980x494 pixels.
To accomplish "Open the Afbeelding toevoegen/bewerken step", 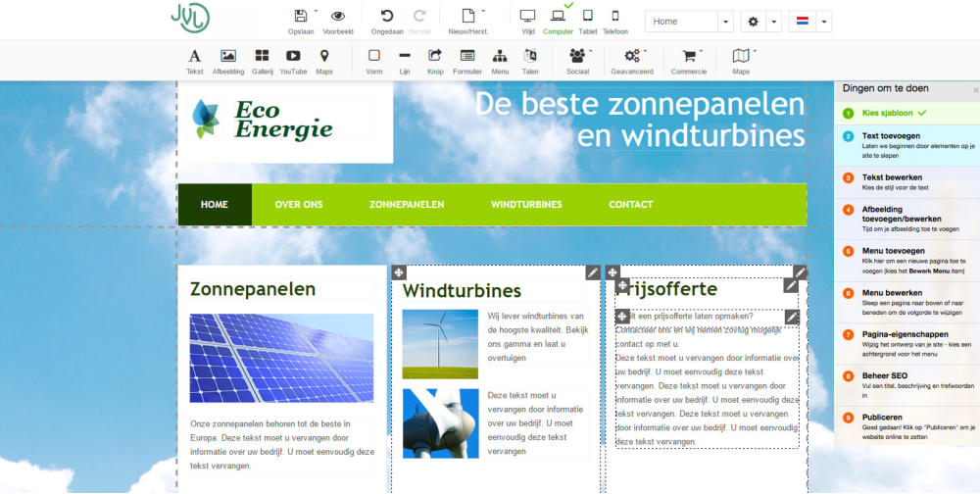I will tap(906, 219).
